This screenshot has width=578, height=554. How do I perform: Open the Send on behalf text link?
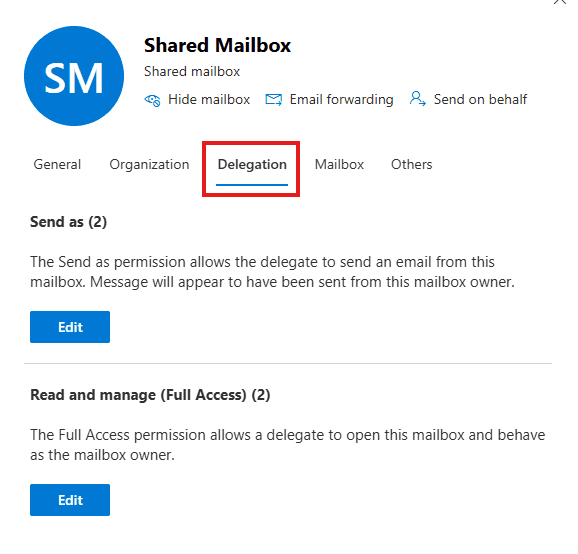click(x=480, y=100)
